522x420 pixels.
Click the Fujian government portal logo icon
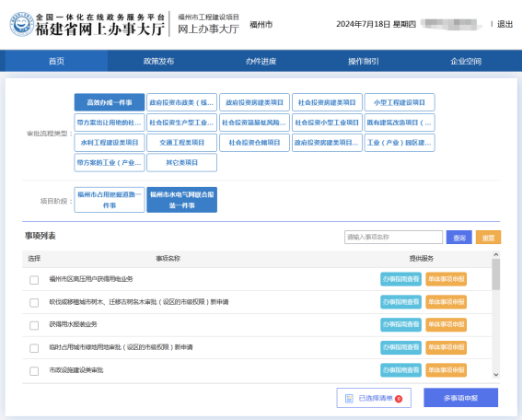pyautogui.click(x=22, y=24)
